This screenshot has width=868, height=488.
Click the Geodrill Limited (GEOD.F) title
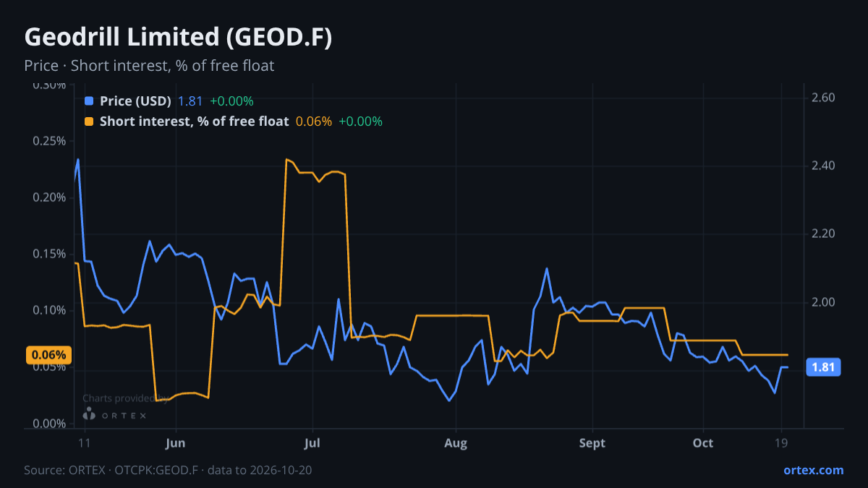178,38
